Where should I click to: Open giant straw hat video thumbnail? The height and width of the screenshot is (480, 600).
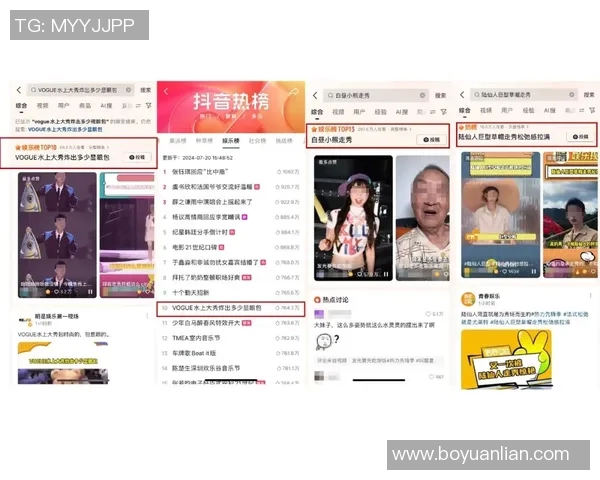(501, 215)
